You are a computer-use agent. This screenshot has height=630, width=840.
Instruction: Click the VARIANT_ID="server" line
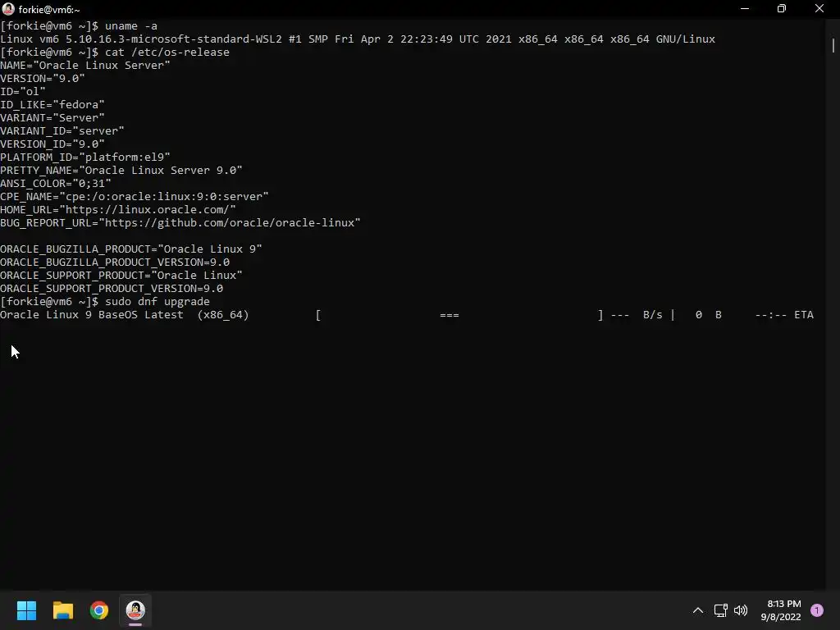click(x=62, y=131)
